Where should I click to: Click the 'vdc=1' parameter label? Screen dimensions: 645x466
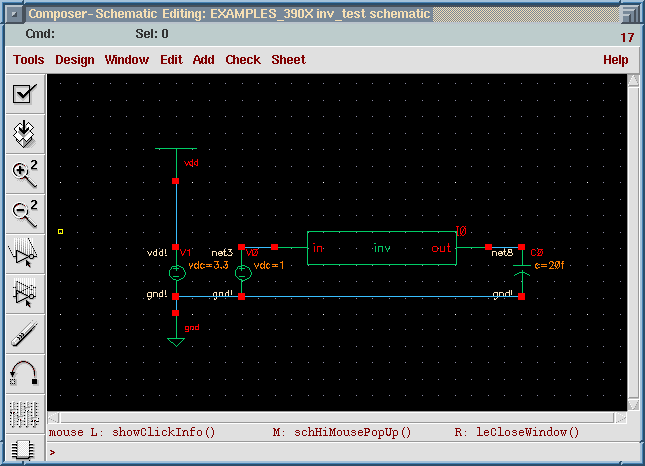point(269,265)
